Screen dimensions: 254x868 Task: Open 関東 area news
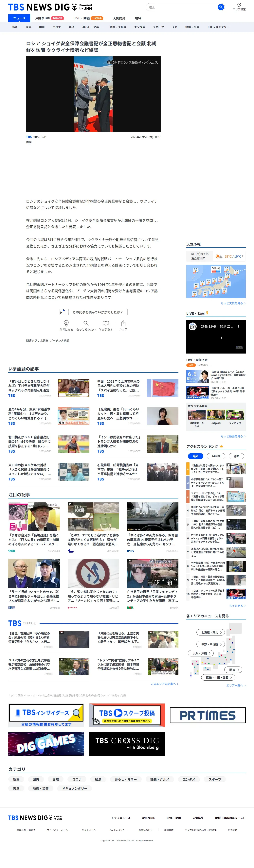click(233, 670)
